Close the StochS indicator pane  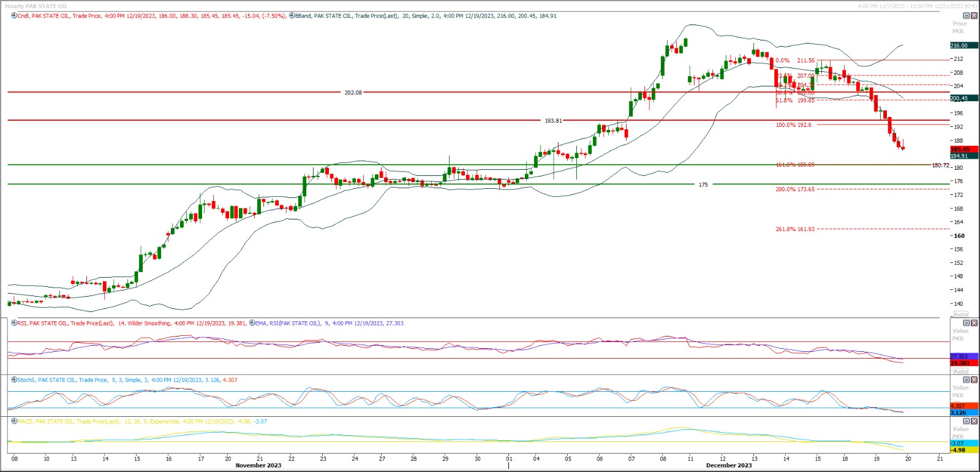[974, 380]
